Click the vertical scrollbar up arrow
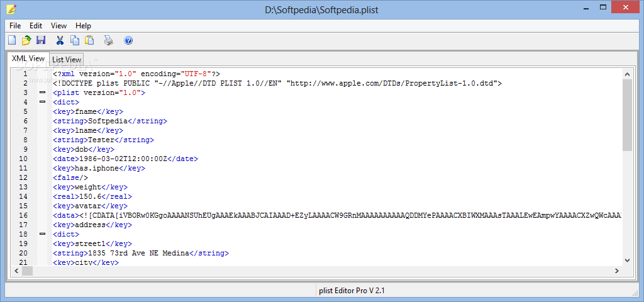644x302 pixels. (x=627, y=74)
